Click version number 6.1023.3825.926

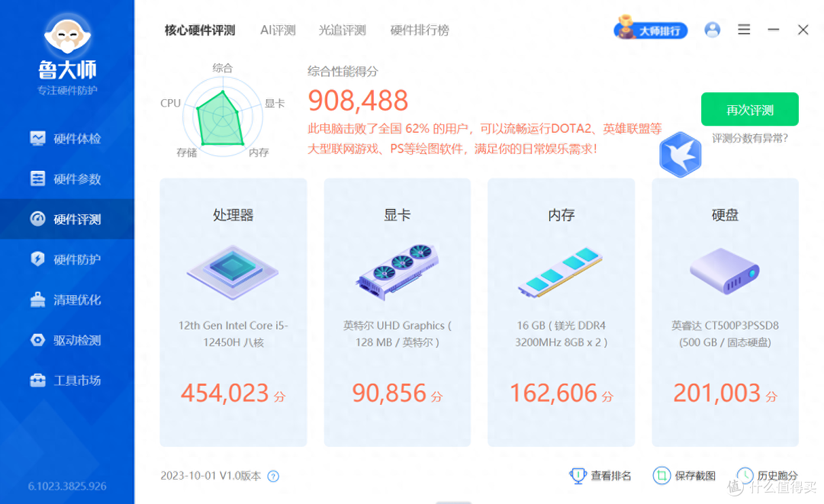click(67, 486)
